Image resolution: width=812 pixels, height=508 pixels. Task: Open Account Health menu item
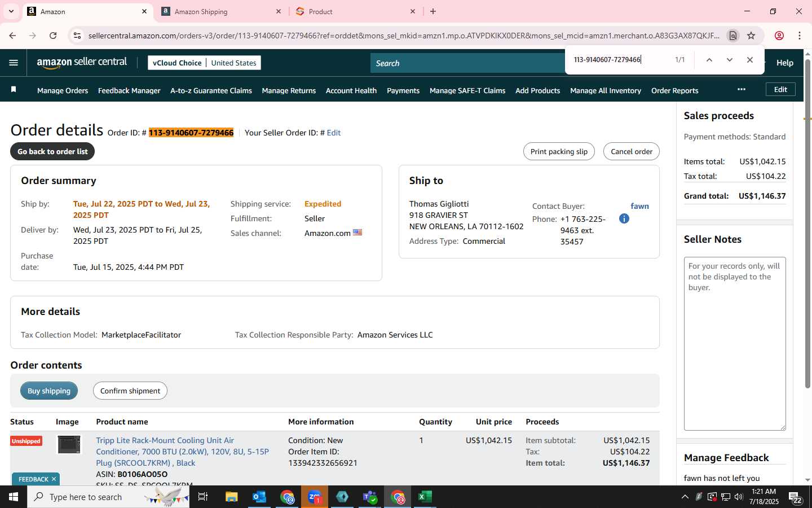tap(351, 90)
